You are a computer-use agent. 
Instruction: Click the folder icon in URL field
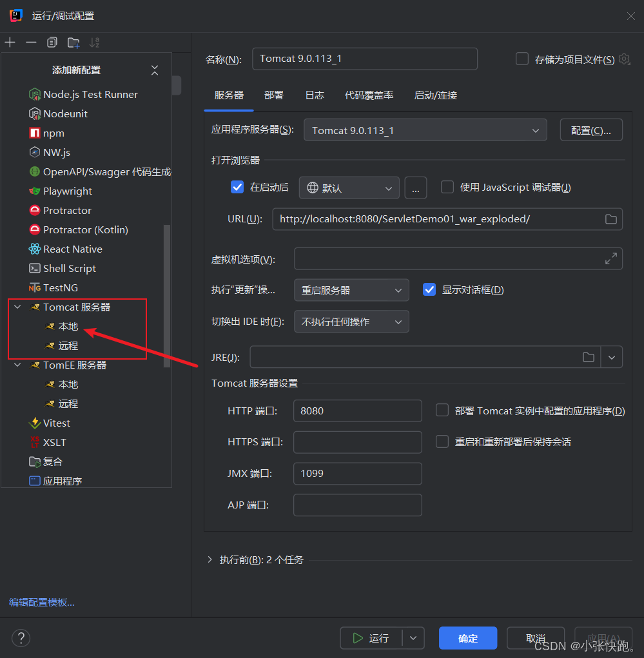611,219
